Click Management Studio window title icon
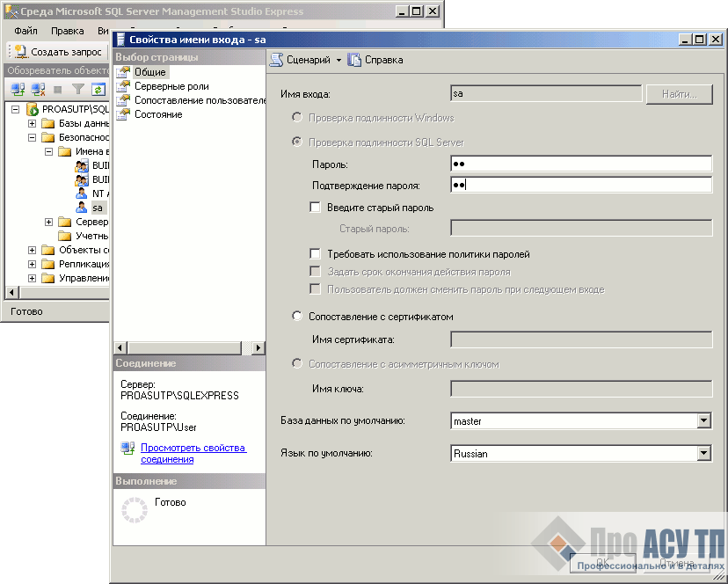Image resolution: width=728 pixels, height=584 pixels. pyautogui.click(x=11, y=11)
